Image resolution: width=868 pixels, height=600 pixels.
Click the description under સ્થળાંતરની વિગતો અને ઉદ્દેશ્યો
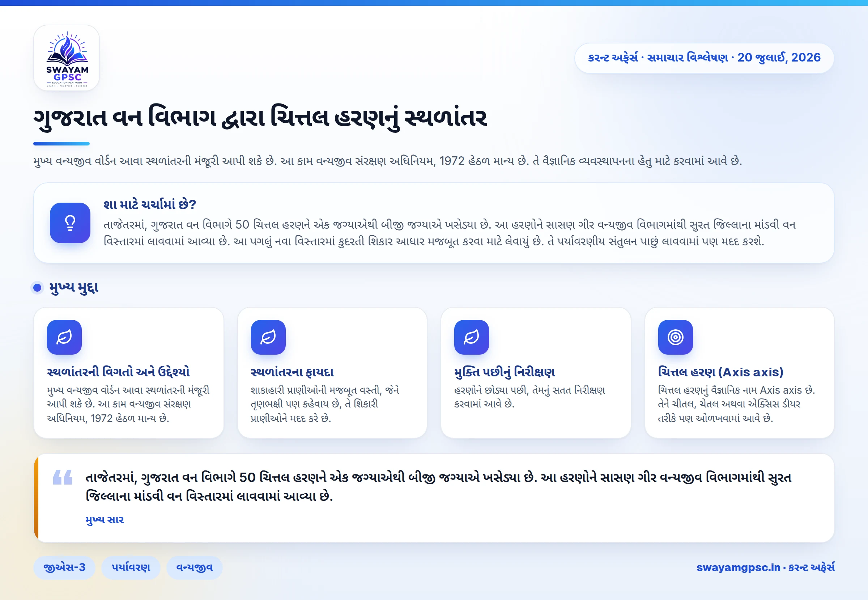(128, 404)
